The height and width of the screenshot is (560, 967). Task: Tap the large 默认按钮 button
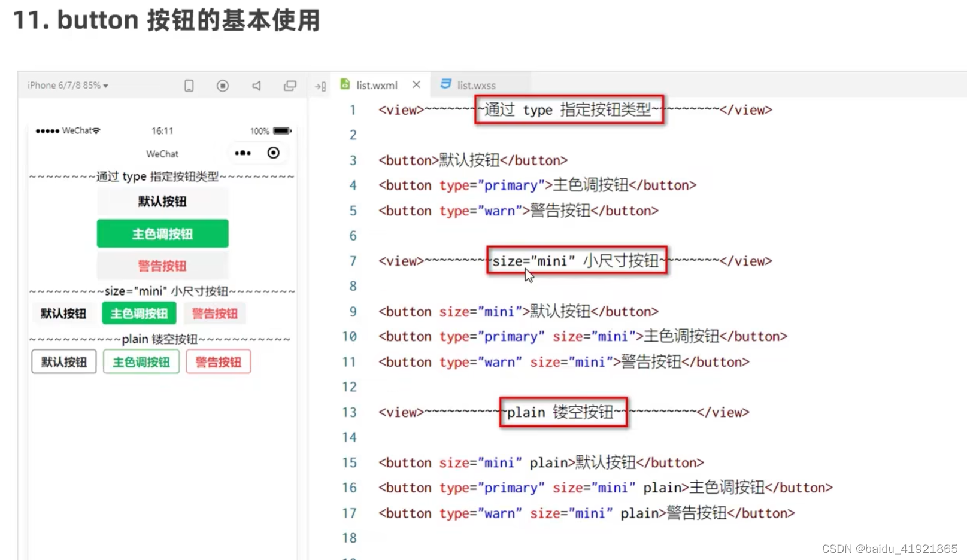(162, 202)
